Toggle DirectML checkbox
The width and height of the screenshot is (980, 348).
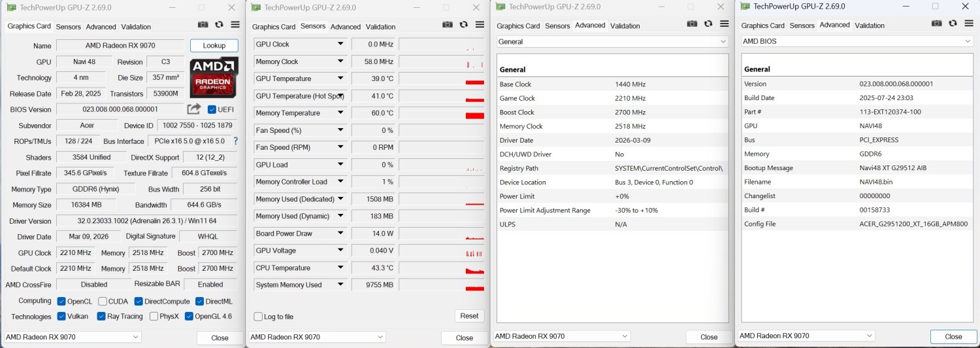tap(200, 302)
